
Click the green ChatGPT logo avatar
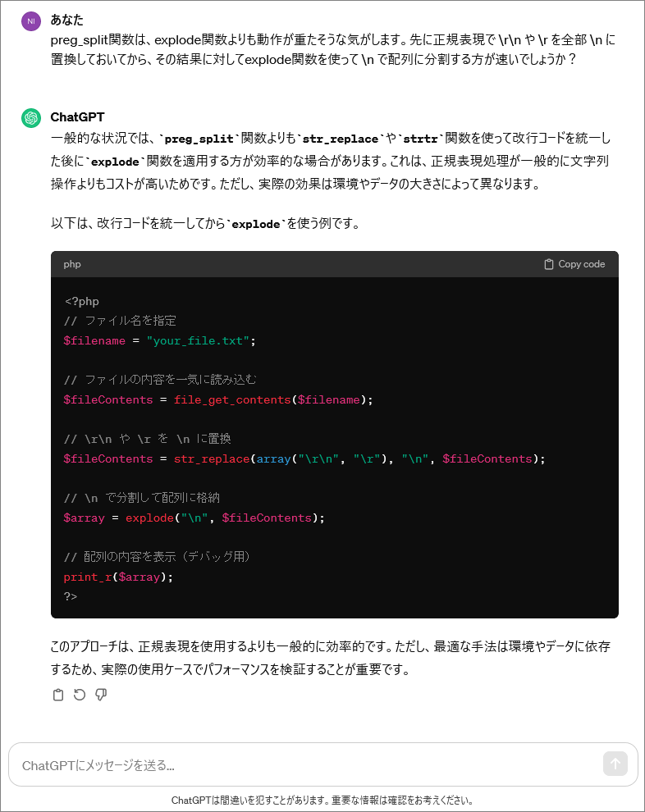[31, 118]
